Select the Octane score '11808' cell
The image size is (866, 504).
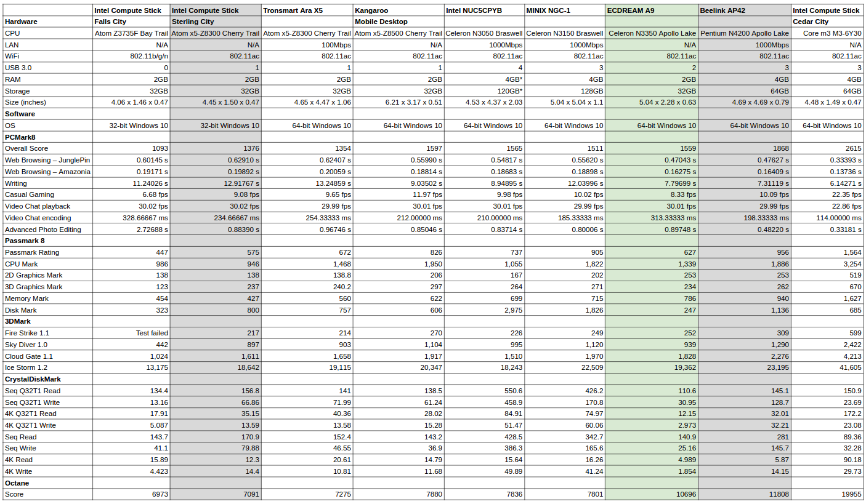point(745,494)
